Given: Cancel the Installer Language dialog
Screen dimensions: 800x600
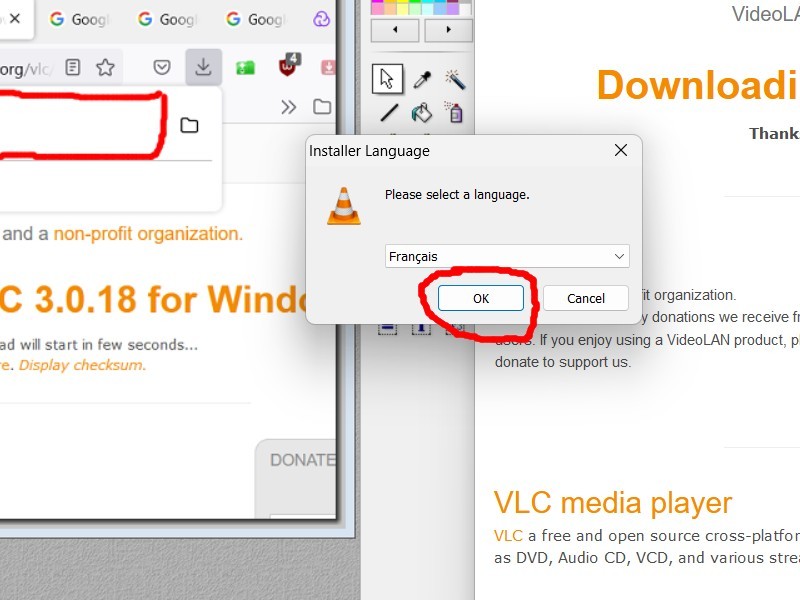Looking at the screenshot, I should (586, 298).
